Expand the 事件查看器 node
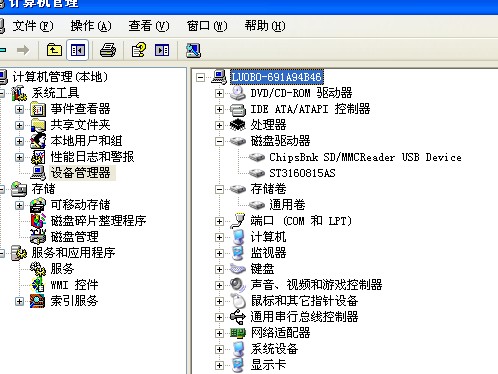The image size is (498, 374). click(19, 109)
